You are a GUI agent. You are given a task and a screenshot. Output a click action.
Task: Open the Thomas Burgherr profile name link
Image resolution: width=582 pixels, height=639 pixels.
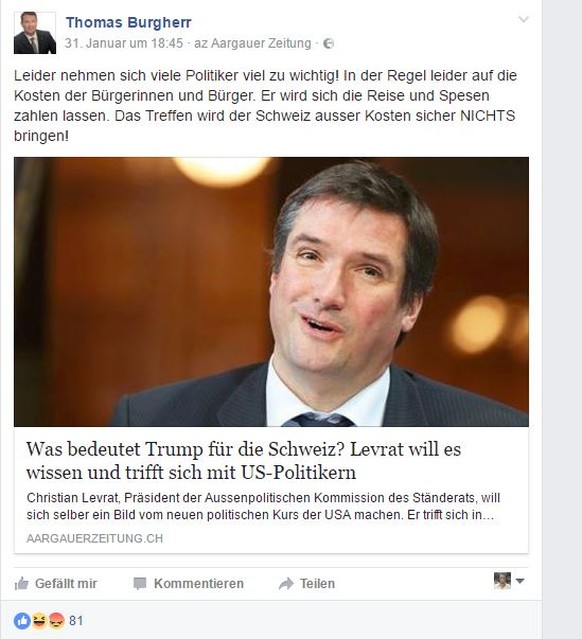click(128, 22)
